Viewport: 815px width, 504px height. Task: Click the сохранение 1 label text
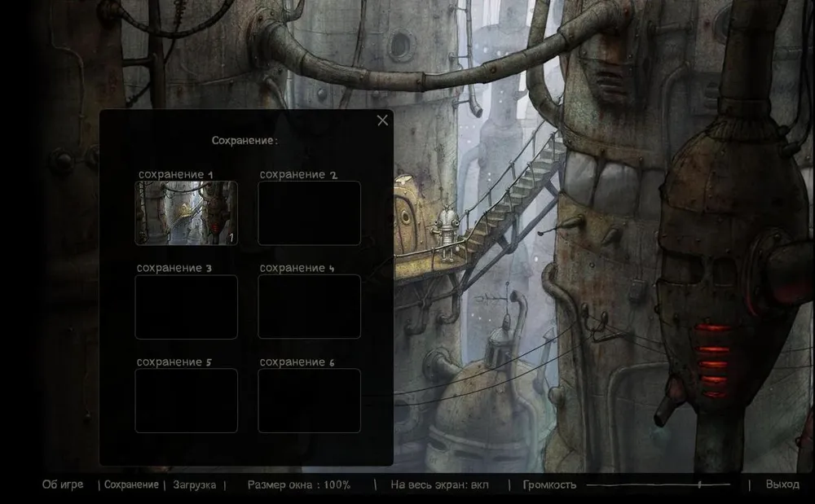click(x=176, y=174)
